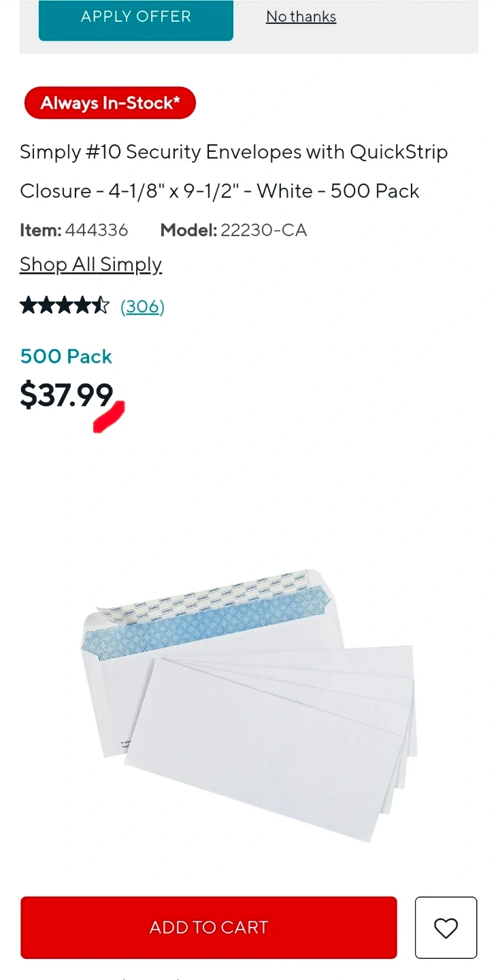Add to wishlist with the heart icon
Image resolution: width=498 pixels, height=980 pixels.
446,928
